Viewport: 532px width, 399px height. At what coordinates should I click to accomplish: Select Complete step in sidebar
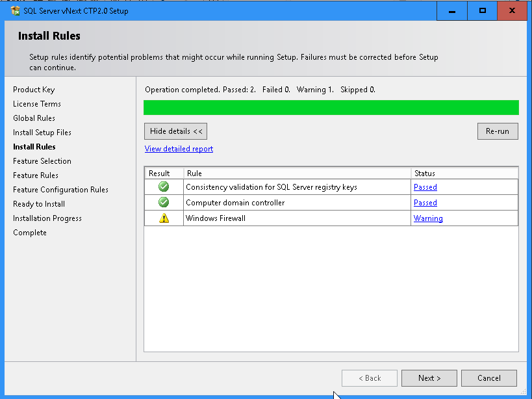[x=30, y=233]
